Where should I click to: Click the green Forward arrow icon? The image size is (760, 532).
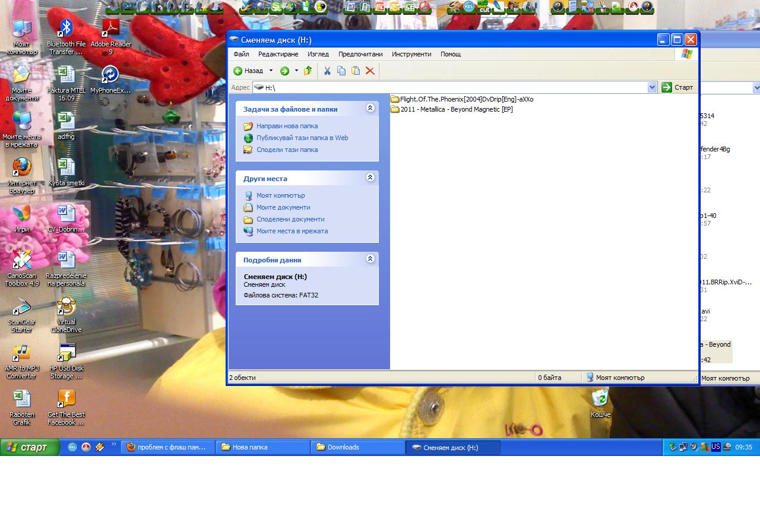click(285, 71)
